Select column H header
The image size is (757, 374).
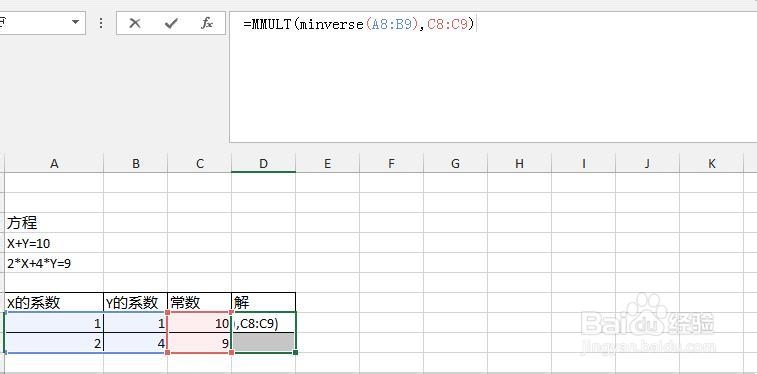click(519, 164)
